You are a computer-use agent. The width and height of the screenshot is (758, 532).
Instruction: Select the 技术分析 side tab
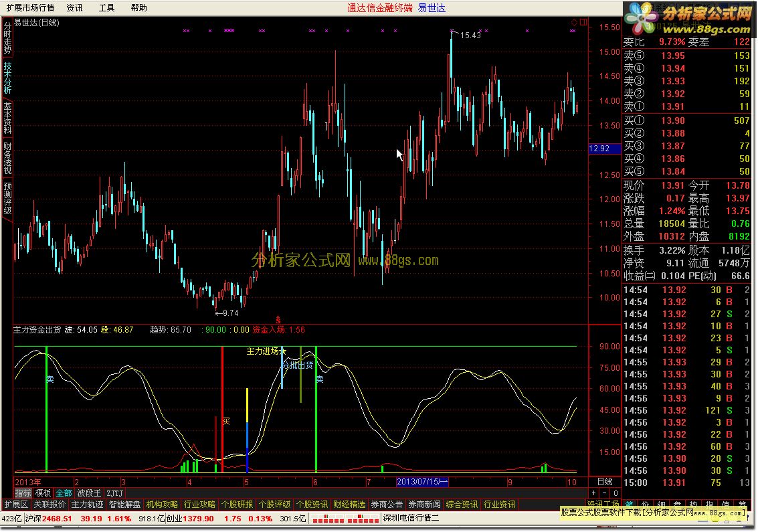coord(7,78)
